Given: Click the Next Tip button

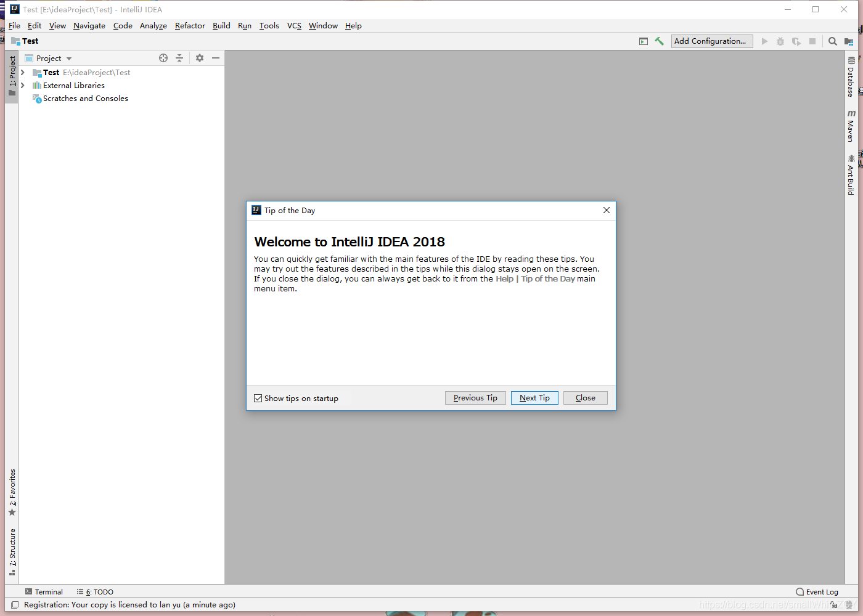Looking at the screenshot, I should tap(534, 398).
